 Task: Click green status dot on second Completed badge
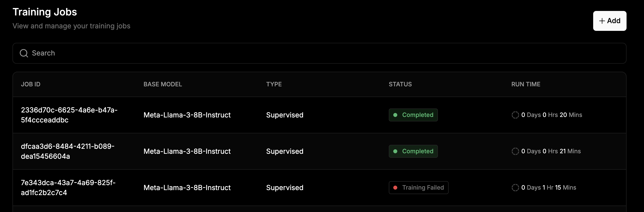point(395,151)
